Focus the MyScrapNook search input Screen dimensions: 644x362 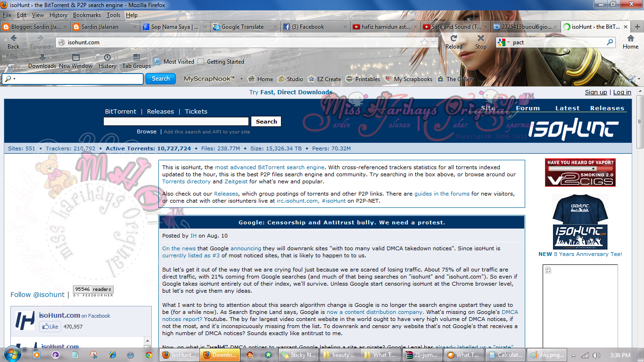[73, 79]
